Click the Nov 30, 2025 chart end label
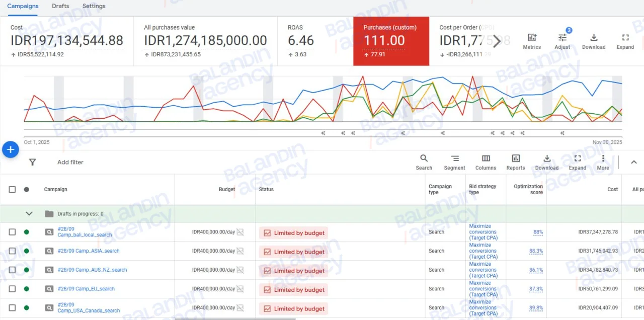Viewport: 644px width, 320px height. [607, 142]
